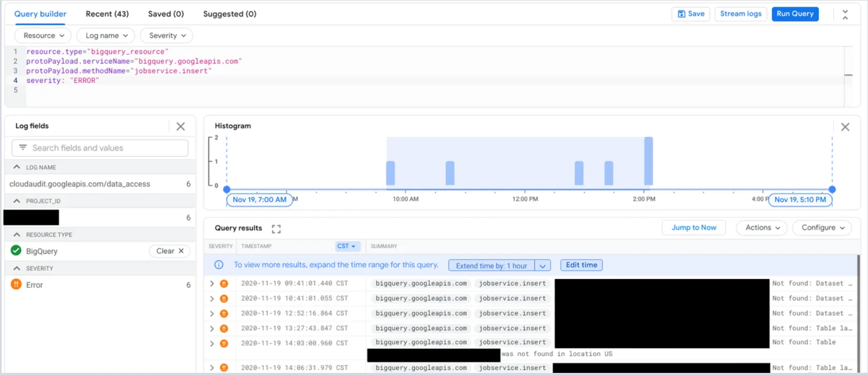Open the Severity filter dropdown
Screen dimensions: 868x375
click(166, 35)
